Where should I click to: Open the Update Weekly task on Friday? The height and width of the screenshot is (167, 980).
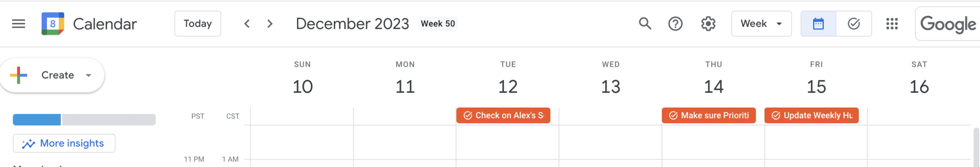(x=811, y=116)
